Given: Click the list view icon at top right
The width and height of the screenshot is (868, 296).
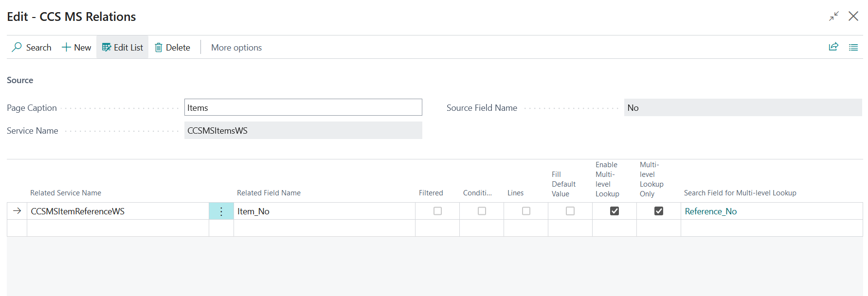Looking at the screenshot, I should tap(853, 47).
